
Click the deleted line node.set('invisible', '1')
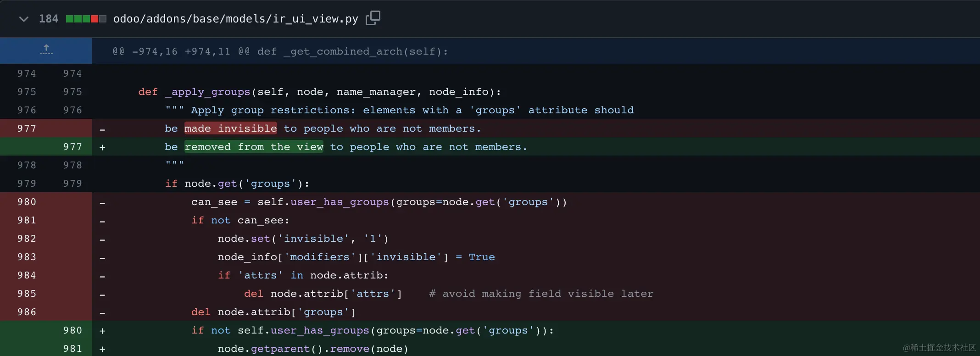click(303, 239)
